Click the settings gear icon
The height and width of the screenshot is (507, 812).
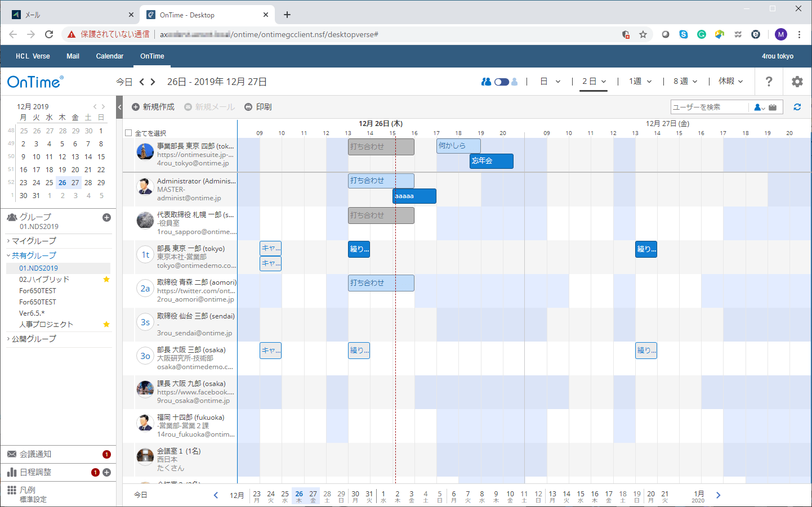(x=797, y=81)
